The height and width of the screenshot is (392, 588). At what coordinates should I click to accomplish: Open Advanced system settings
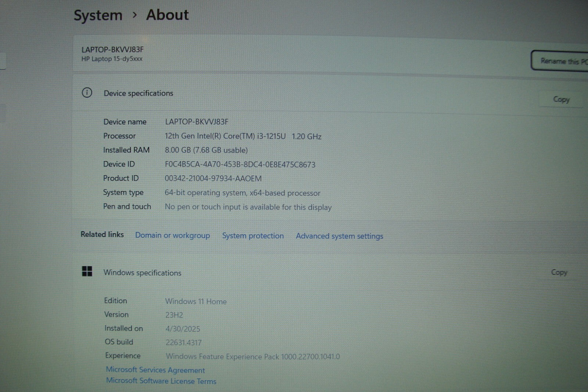[x=339, y=236]
